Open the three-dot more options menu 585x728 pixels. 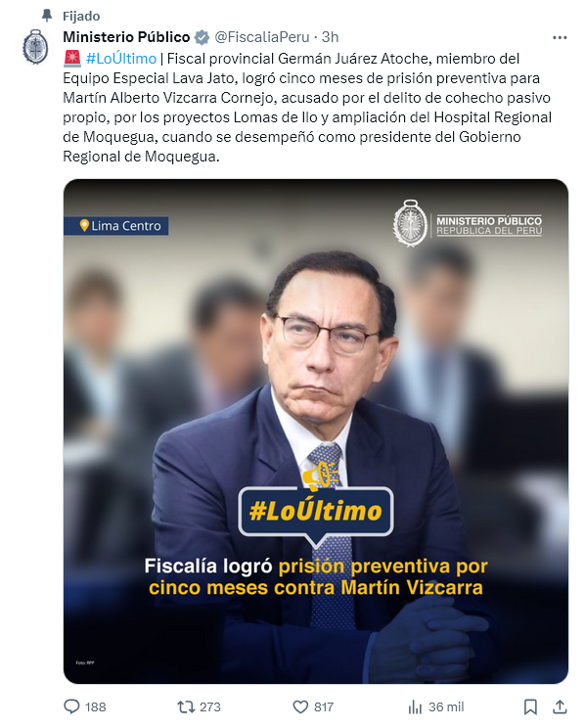(x=560, y=37)
